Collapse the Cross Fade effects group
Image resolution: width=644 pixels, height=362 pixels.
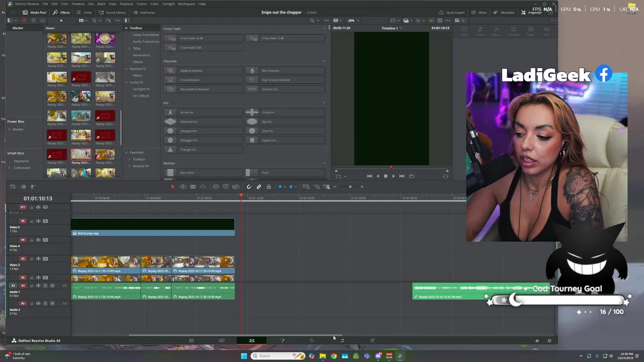324,29
